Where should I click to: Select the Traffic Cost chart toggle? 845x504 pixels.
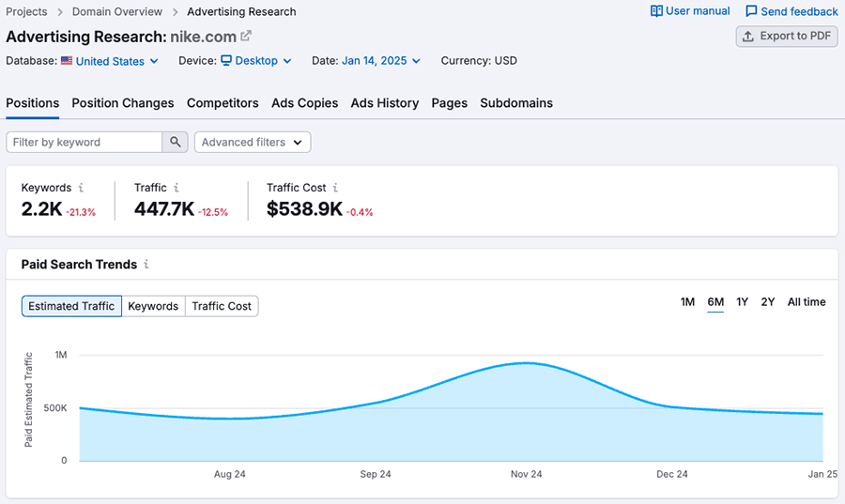click(222, 306)
